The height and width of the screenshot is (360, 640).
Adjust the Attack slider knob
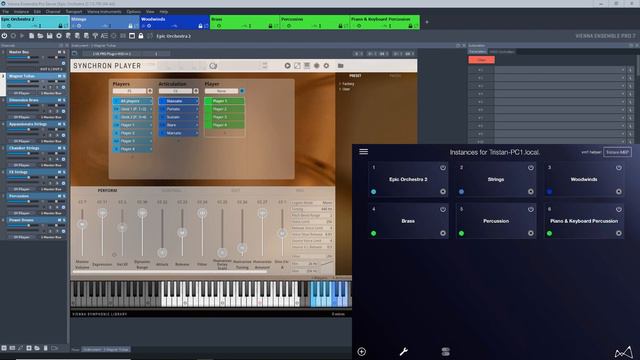pos(162,252)
